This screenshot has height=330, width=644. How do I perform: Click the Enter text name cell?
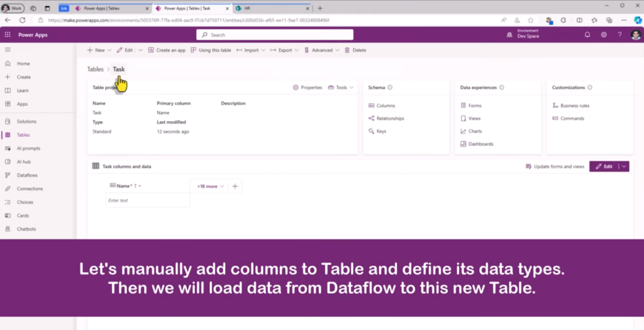click(148, 200)
